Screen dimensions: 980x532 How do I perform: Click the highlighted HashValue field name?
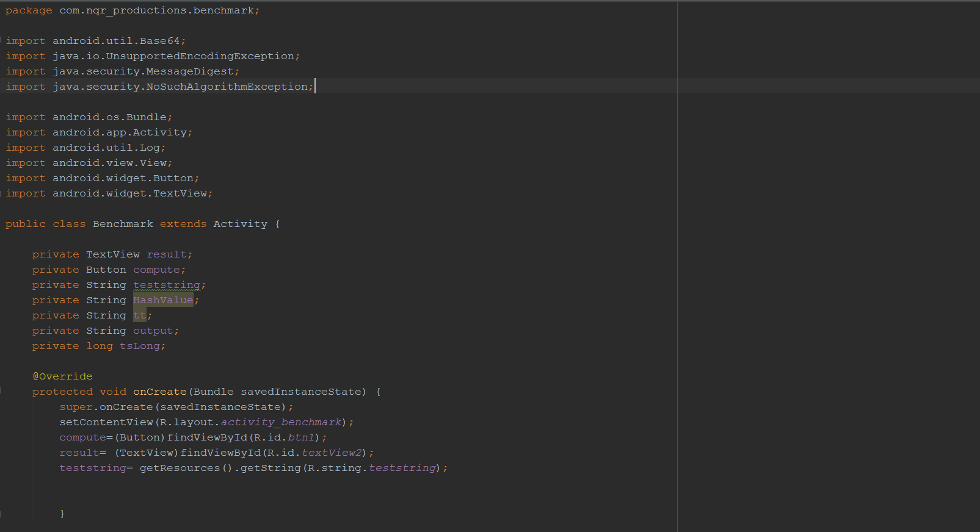[163, 300]
